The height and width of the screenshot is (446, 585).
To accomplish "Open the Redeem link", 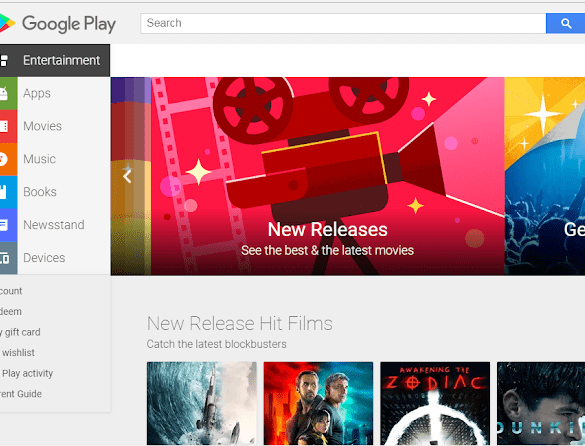I will tap(10, 311).
